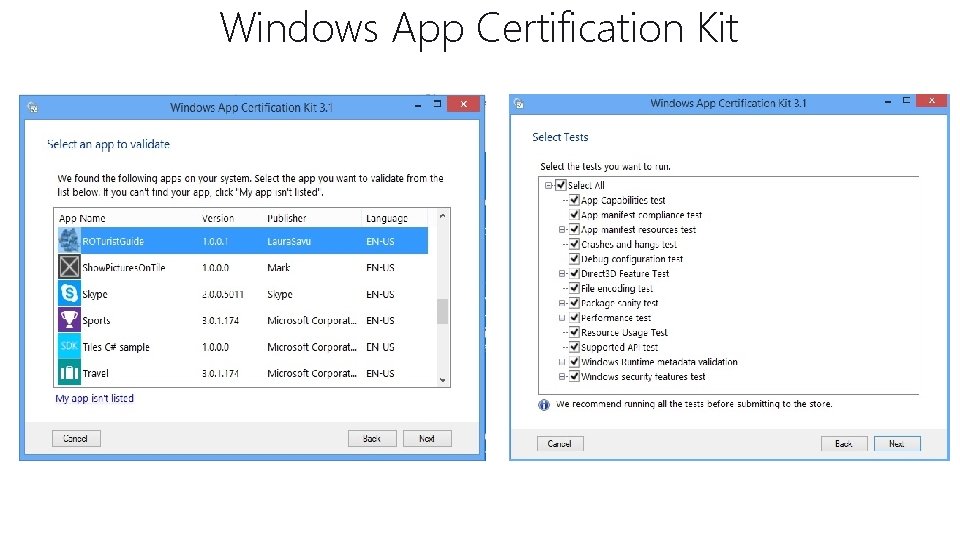The height and width of the screenshot is (540, 960).
Task: Open the My app isn't listed link
Action: tap(94, 398)
